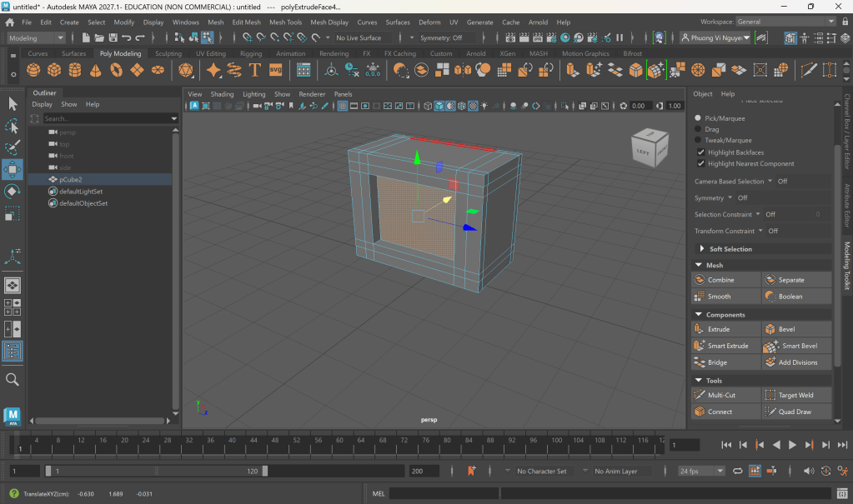Viewport: 853px width, 504px height.
Task: Click the Home icon in the menu bar
Action: pyautogui.click(x=10, y=22)
